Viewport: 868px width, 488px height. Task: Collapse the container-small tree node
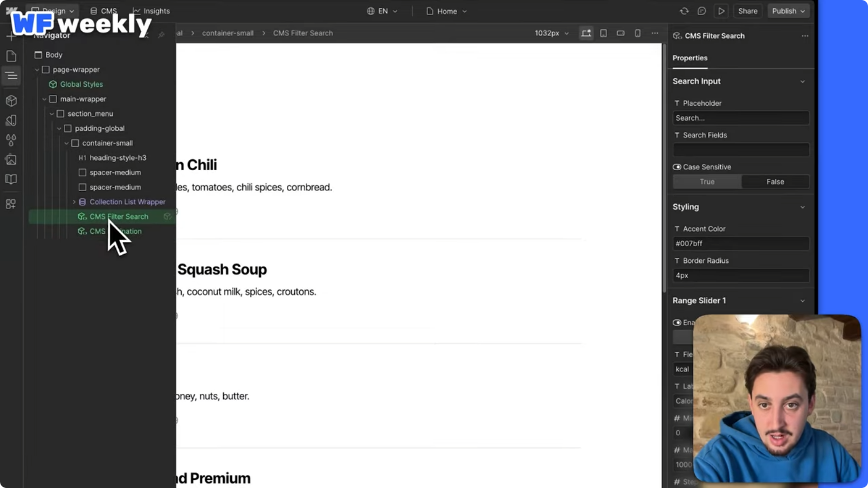tap(66, 143)
